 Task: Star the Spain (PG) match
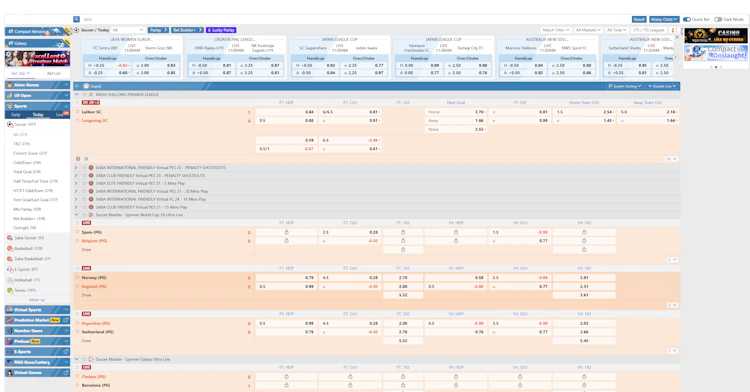[77, 232]
